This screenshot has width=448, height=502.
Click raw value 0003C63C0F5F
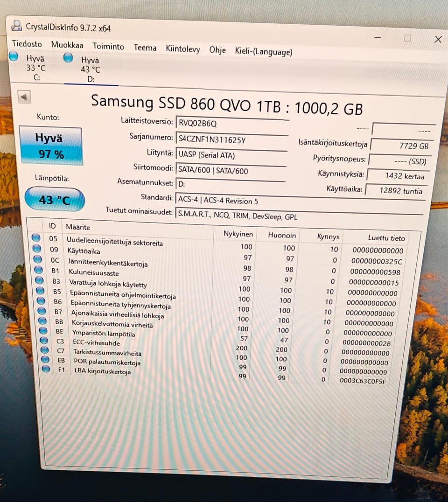pyautogui.click(x=363, y=381)
